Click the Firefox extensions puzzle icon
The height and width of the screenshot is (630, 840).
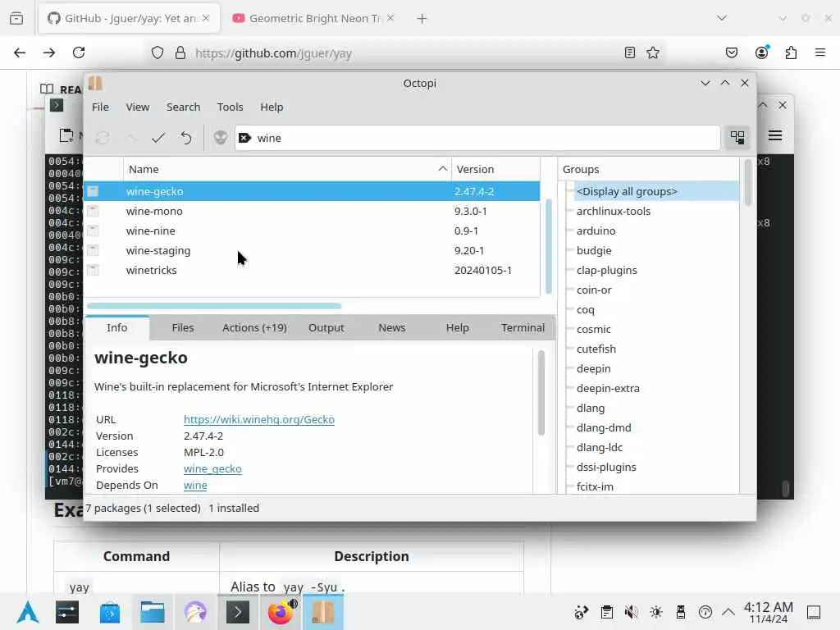tap(791, 52)
